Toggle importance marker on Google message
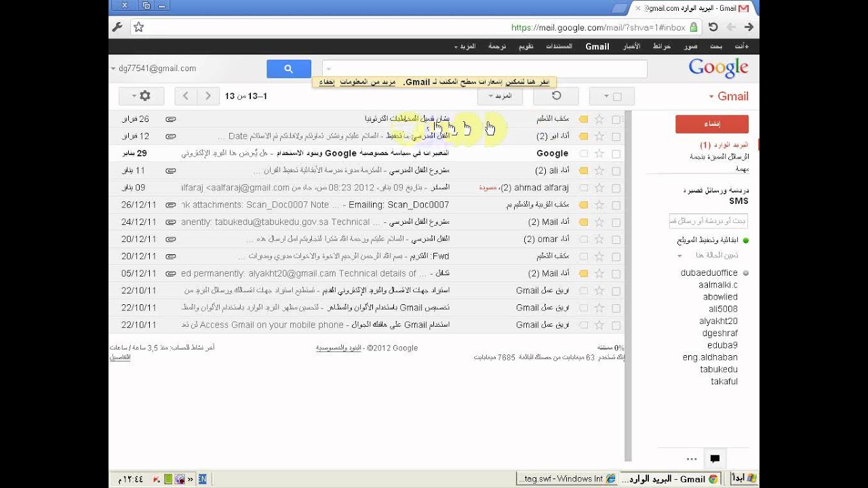 click(583, 154)
